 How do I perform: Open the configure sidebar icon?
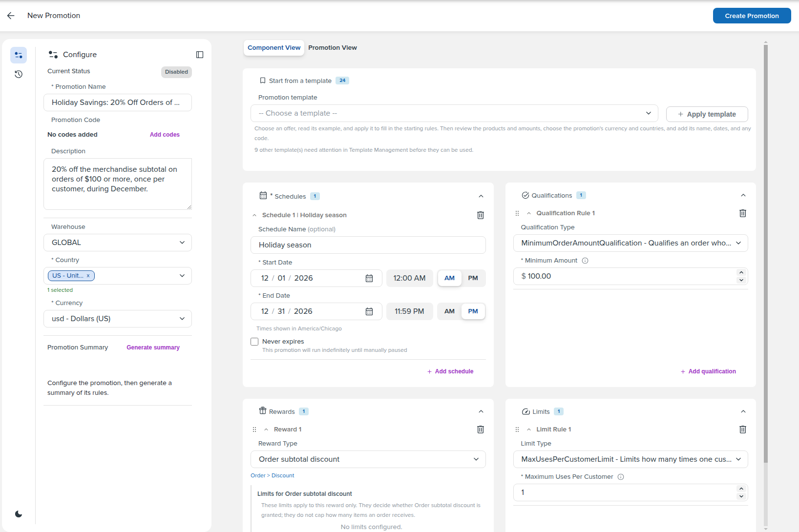pos(19,55)
